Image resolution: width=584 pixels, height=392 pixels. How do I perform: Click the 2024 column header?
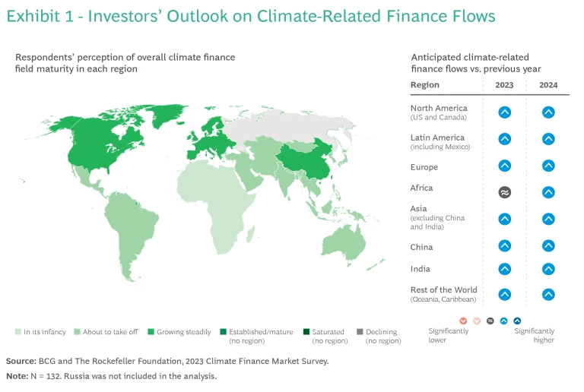(x=548, y=85)
